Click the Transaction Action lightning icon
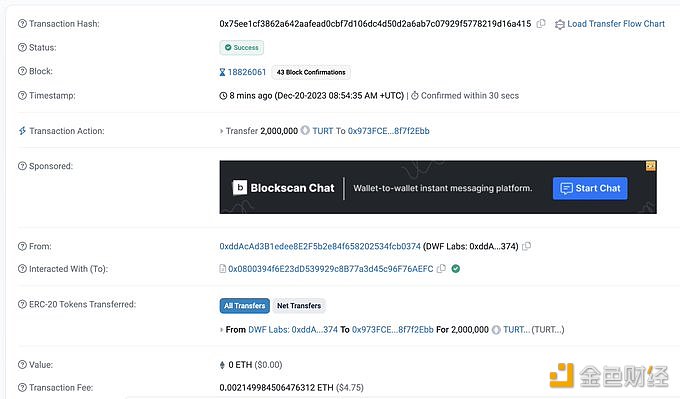The image size is (680, 399). click(x=22, y=131)
